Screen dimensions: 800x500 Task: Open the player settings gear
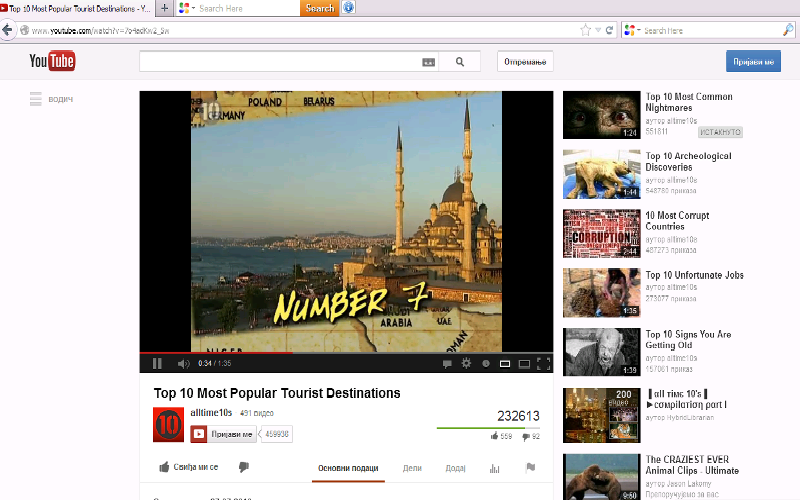465,363
